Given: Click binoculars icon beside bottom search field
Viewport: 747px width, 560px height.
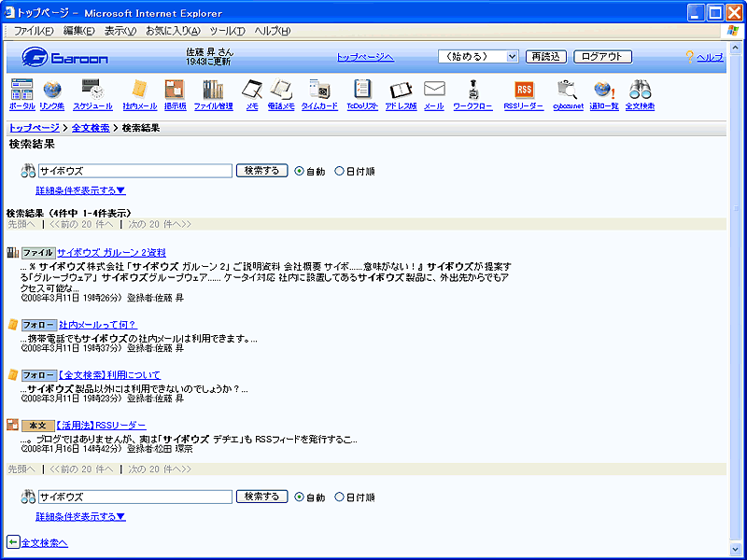Looking at the screenshot, I should click(x=29, y=497).
